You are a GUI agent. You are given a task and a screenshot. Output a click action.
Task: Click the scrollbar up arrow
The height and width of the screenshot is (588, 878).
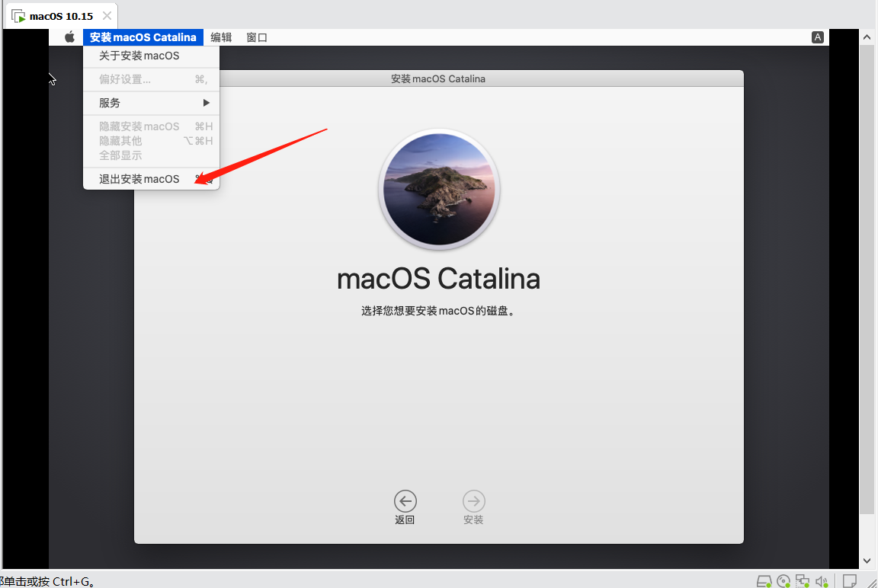[x=867, y=37]
